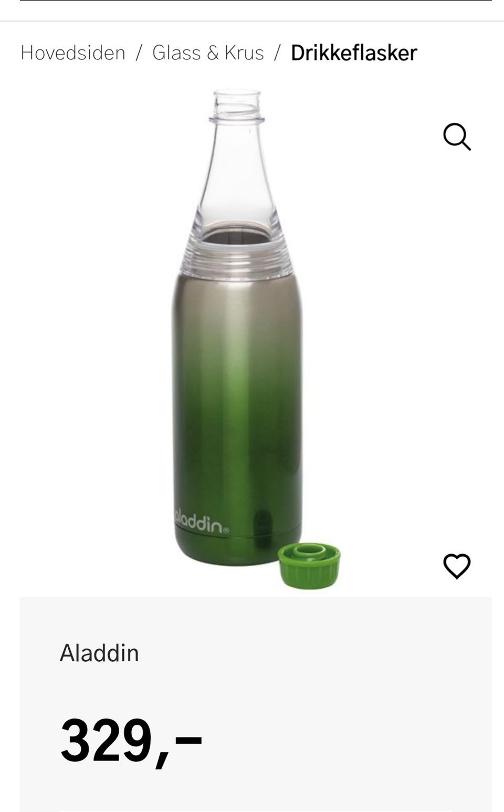Viewport: 504px width, 812px height.
Task: Click the slash separator before Drikkeflasker
Action: tap(277, 53)
